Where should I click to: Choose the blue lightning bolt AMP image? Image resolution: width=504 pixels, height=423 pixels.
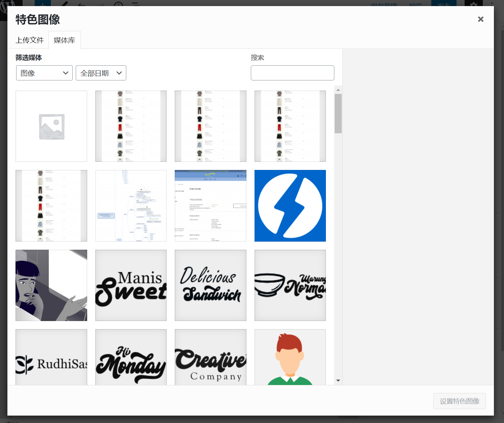(290, 206)
